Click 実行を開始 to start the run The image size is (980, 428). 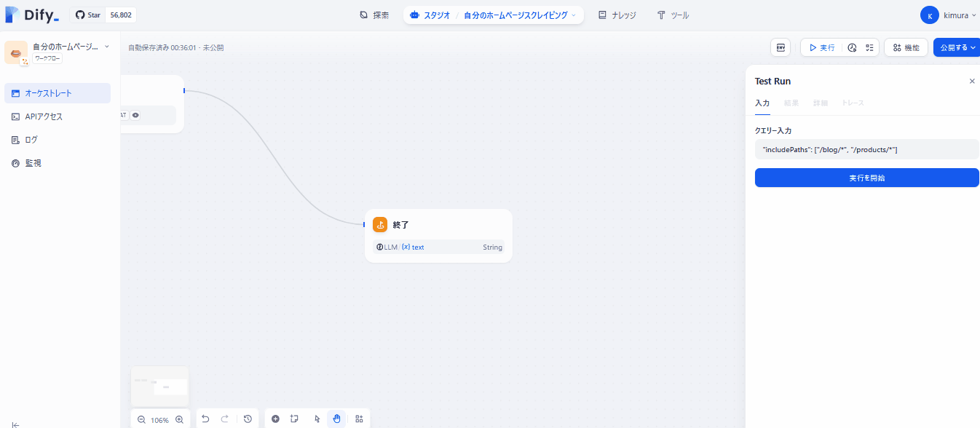[866, 177]
